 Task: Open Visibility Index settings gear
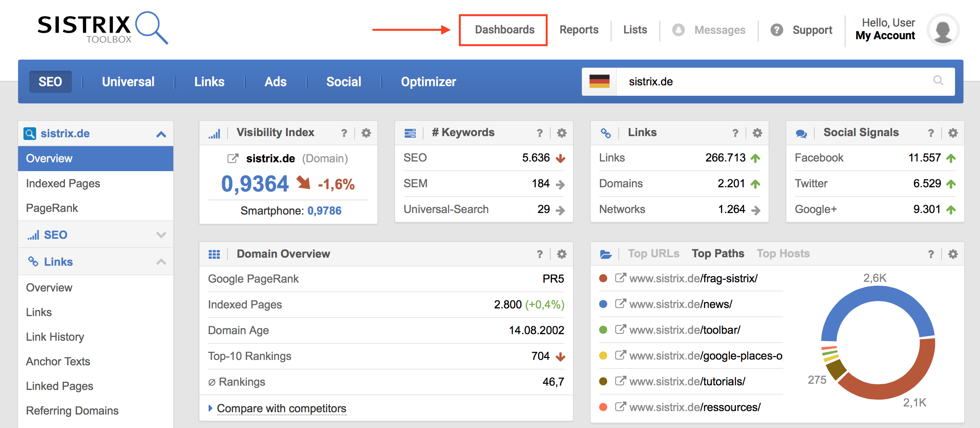[x=366, y=133]
